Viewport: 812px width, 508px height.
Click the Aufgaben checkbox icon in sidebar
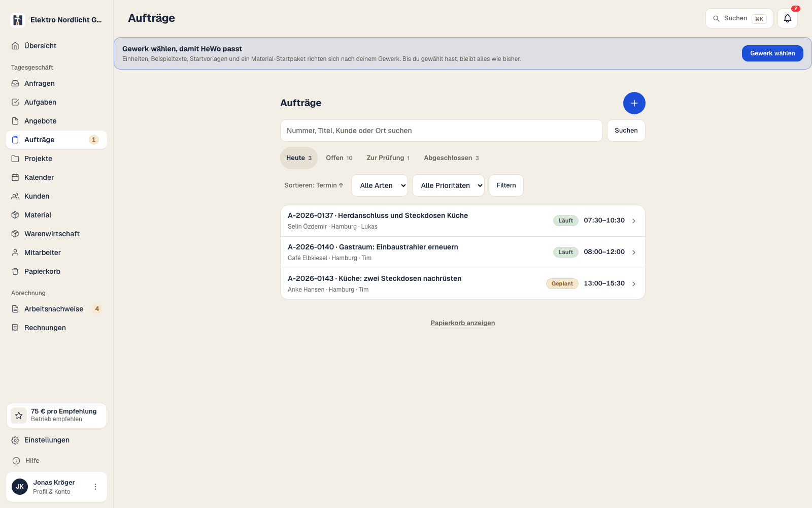coord(15,102)
